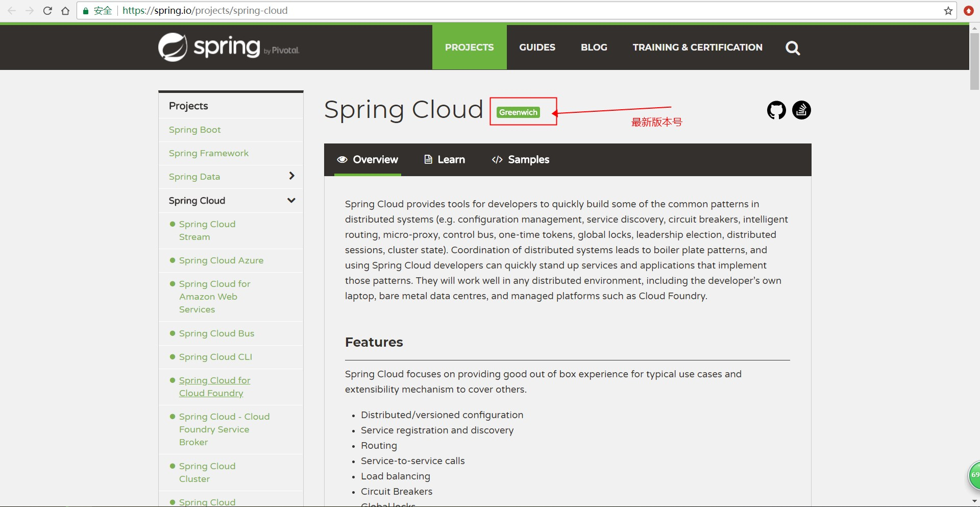The height and width of the screenshot is (507, 980).
Task: Open the PROJECTS menu
Action: 470,47
